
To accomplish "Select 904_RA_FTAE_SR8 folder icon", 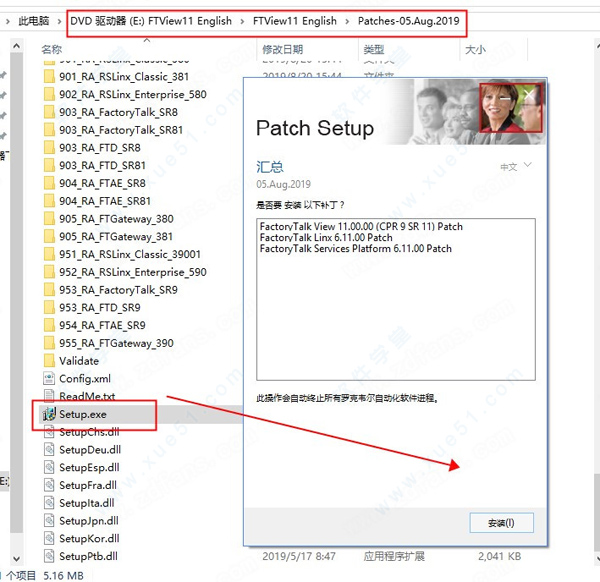I will point(49,183).
